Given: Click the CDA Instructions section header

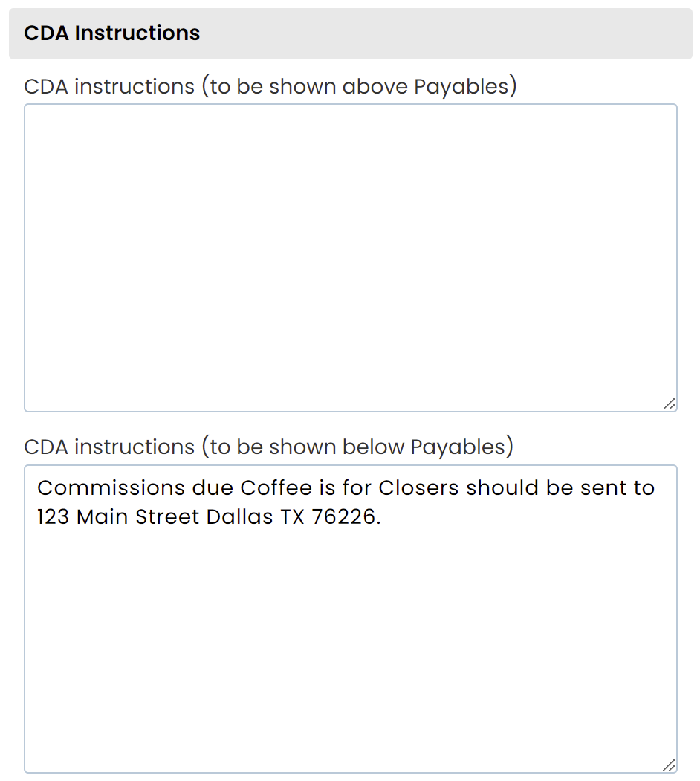Looking at the screenshot, I should click(111, 33).
